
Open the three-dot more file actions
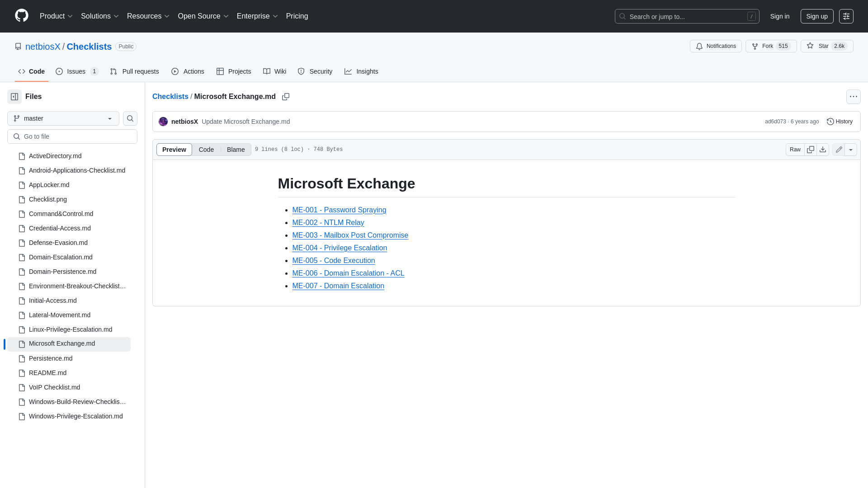tap(853, 97)
